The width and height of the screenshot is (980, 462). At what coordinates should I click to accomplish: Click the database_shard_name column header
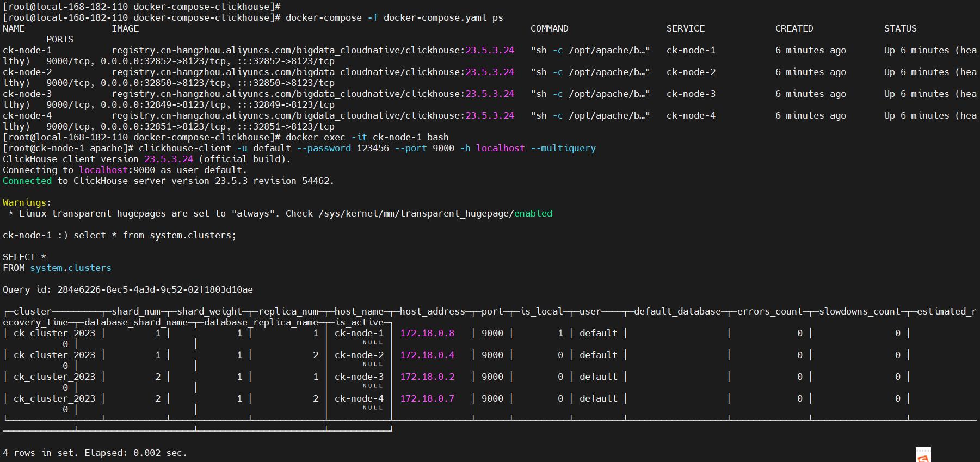136,322
